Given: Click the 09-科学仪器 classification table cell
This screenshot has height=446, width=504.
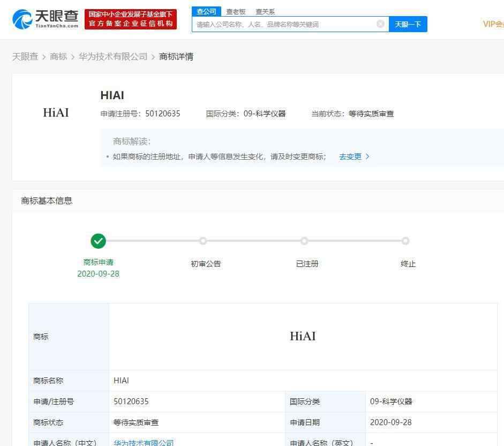Looking at the screenshot, I should [x=431, y=402].
